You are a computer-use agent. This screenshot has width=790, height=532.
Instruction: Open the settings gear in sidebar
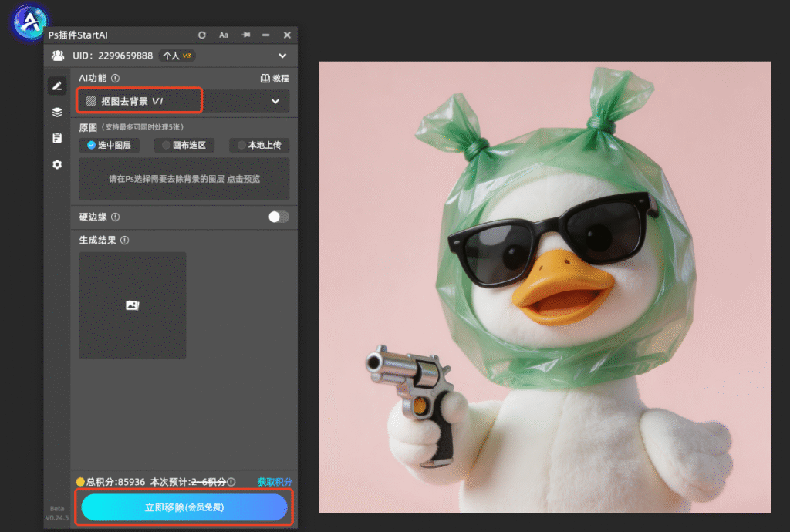click(x=57, y=164)
